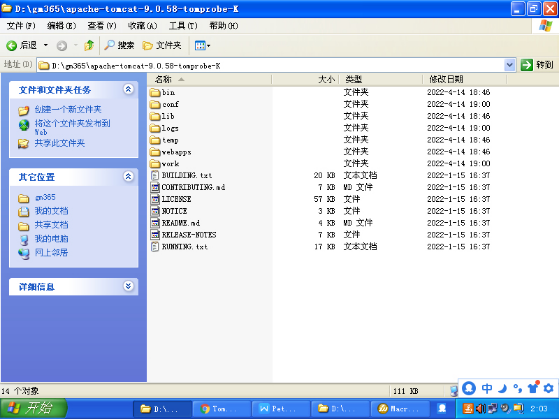Viewport: 560px width, 420px height.
Task: Click the Forward navigation arrow icon
Action: (62, 45)
